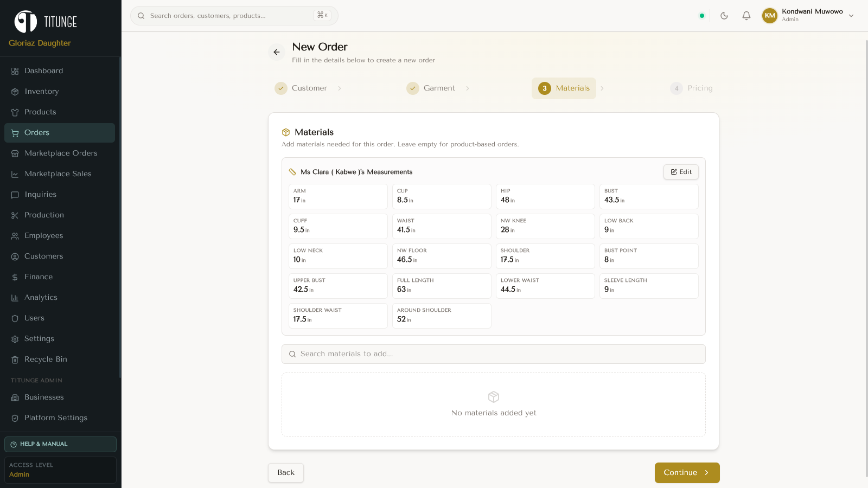
Task: Click the green online status dot
Action: (702, 16)
